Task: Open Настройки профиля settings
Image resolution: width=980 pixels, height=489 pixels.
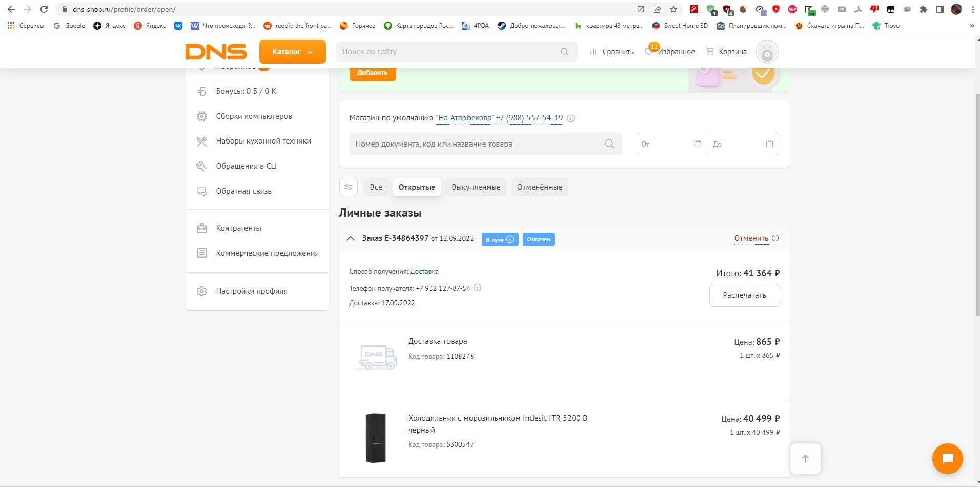Action: pyautogui.click(x=251, y=291)
